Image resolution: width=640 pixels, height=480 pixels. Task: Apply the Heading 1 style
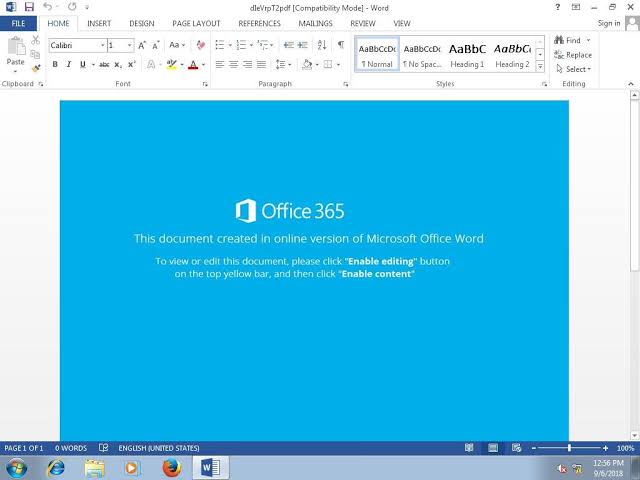[467, 55]
